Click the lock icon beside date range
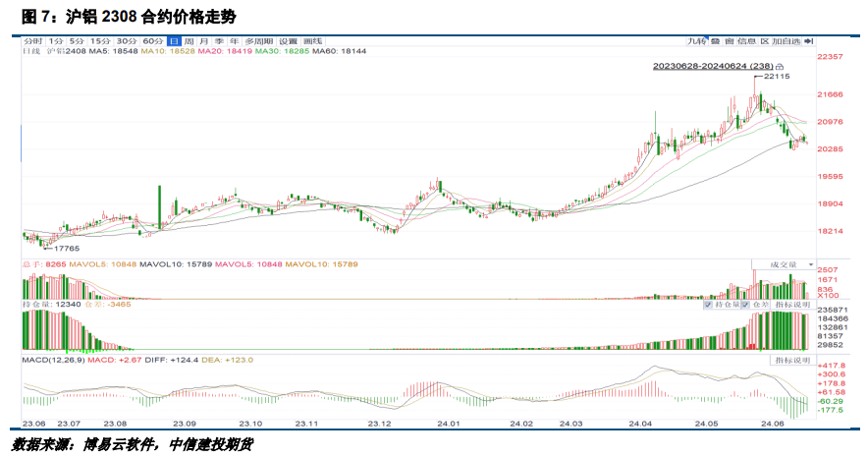The image size is (868, 458). [x=780, y=67]
